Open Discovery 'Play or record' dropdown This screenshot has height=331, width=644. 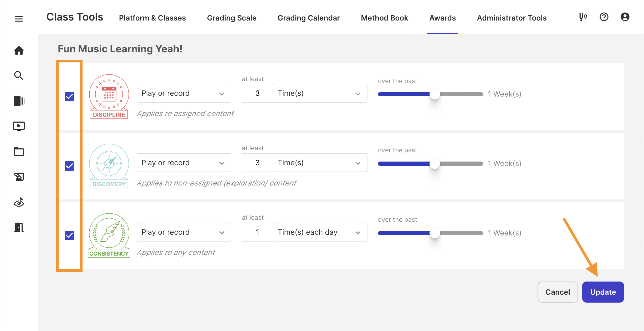(184, 163)
